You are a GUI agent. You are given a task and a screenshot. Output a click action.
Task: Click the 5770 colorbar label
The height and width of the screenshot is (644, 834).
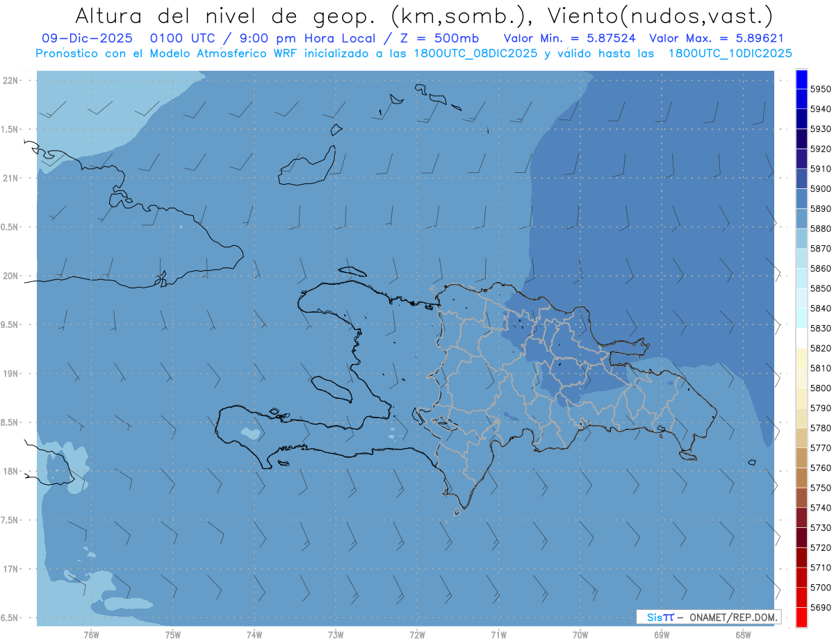click(821, 448)
